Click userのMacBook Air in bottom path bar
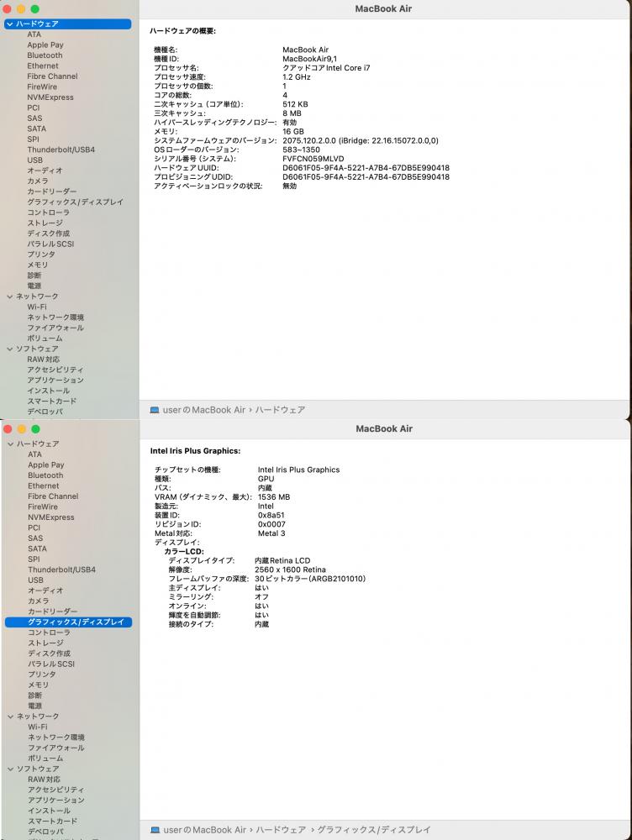632x840 pixels. coord(204,830)
